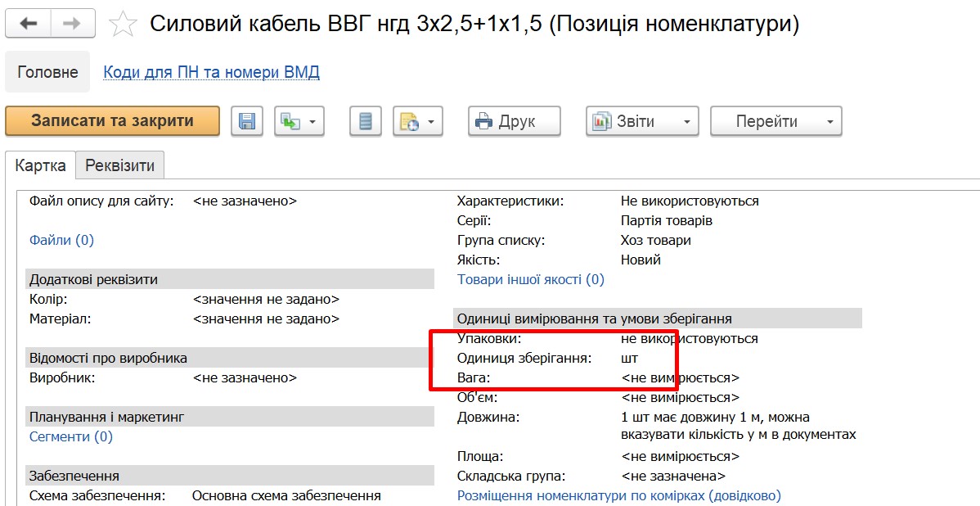Open the create-based-on dropdown button

pos(299,120)
